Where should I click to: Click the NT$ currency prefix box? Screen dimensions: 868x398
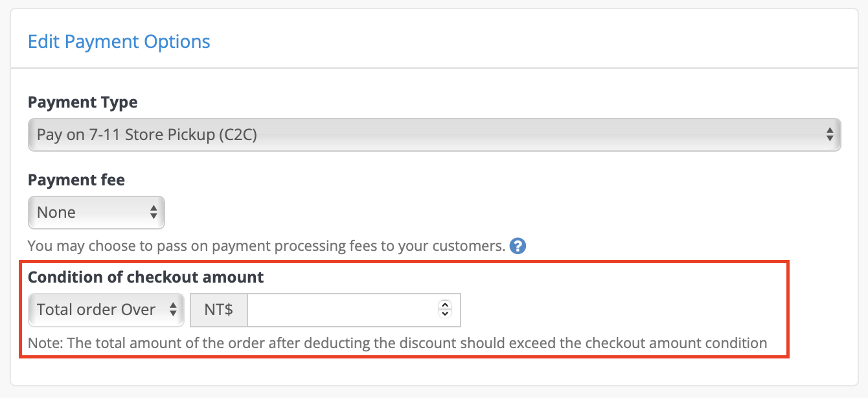click(x=218, y=310)
